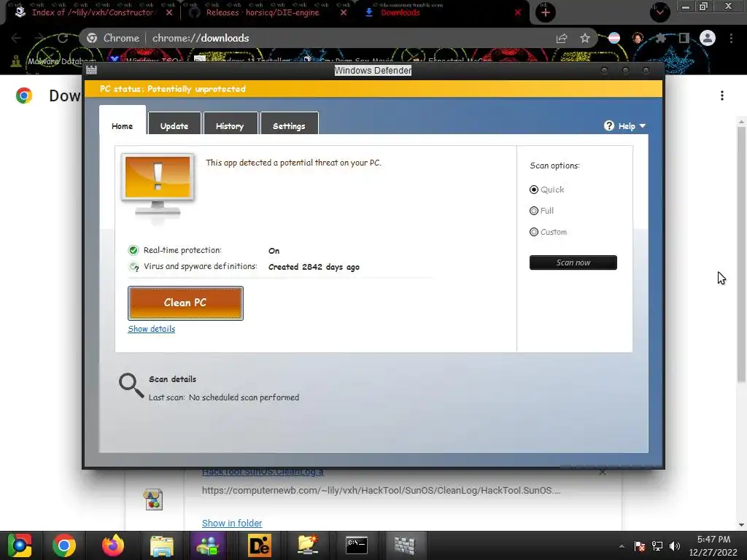747x560 pixels.
Task: Open a new Chrome tab with plus
Action: tap(546, 12)
